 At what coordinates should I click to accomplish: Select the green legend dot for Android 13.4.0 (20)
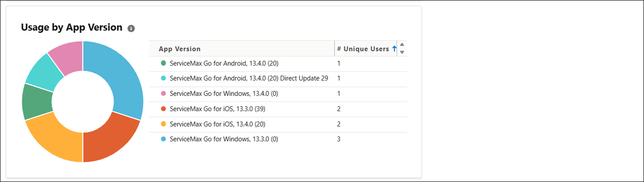(163, 63)
